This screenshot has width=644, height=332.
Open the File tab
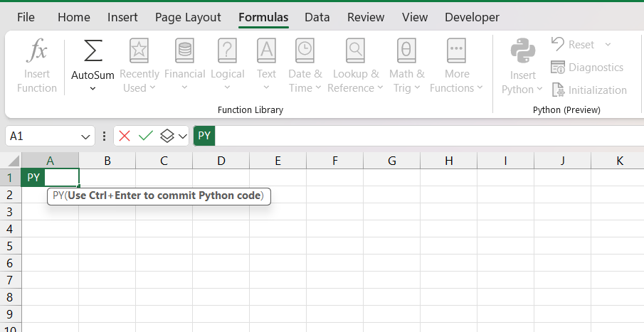(x=26, y=17)
